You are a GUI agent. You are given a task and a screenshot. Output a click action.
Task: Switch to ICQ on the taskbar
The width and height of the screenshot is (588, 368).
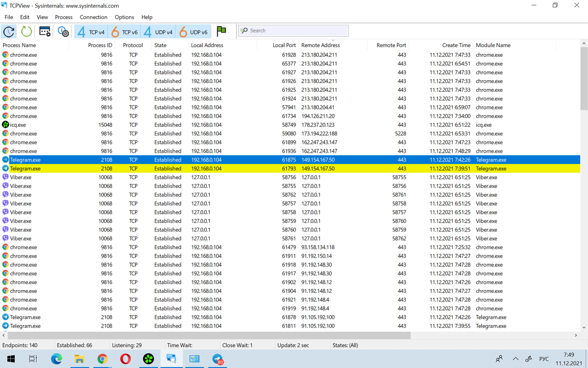[148, 359]
